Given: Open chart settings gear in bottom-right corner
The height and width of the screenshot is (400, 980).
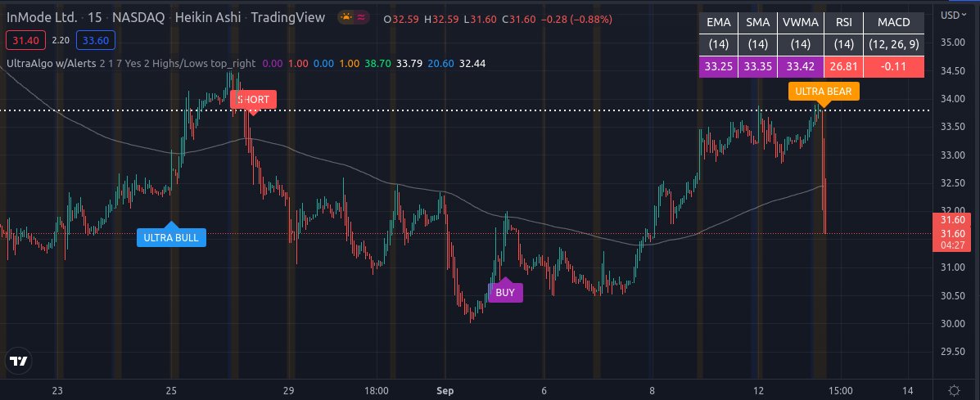Looking at the screenshot, I should [954, 391].
